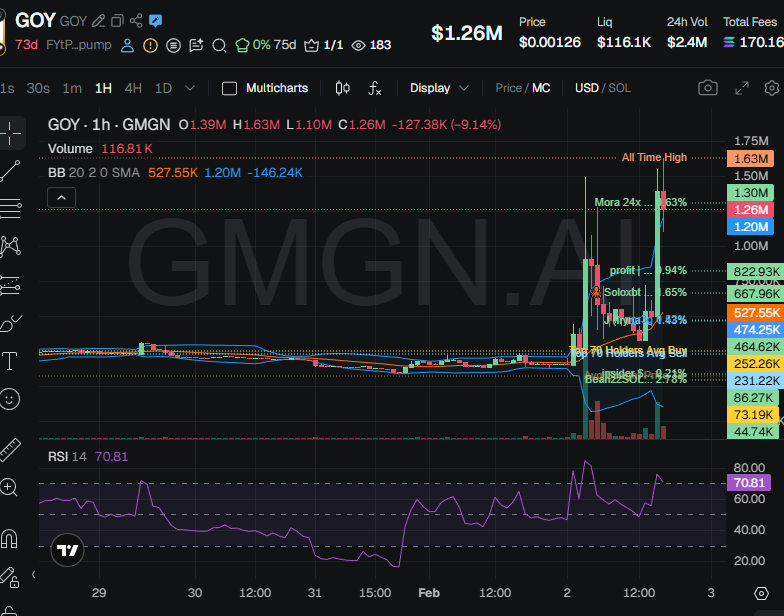Take chart snapshot with camera icon
784x616 pixels.
708,88
